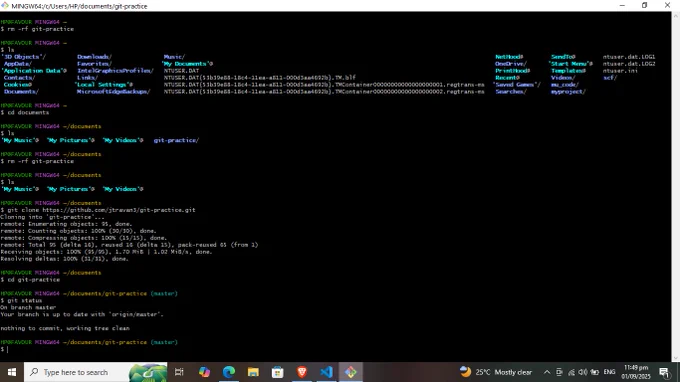
Task: Click the taskbar search box
Action: click(x=95, y=372)
